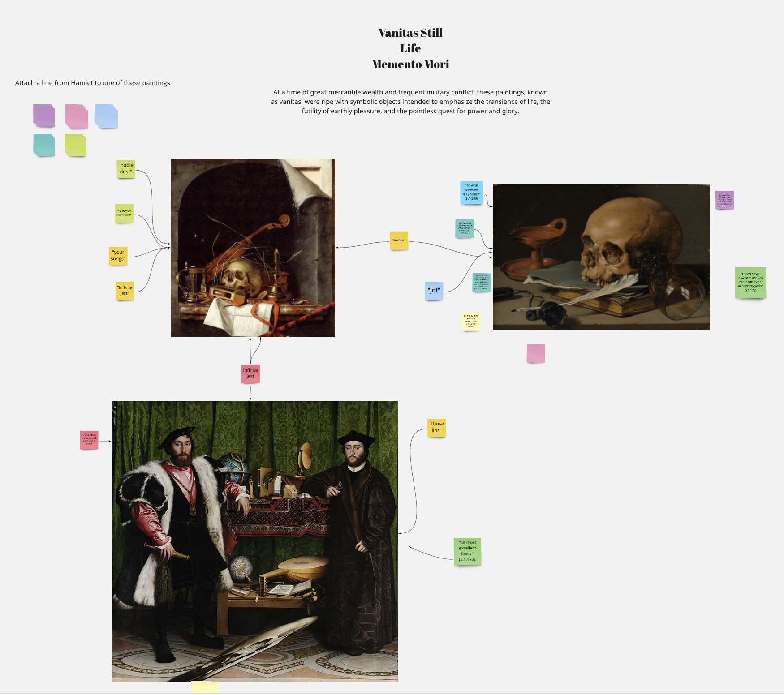Select the violin and skull vanitas painting
This screenshot has width=784, height=695.
click(x=253, y=248)
